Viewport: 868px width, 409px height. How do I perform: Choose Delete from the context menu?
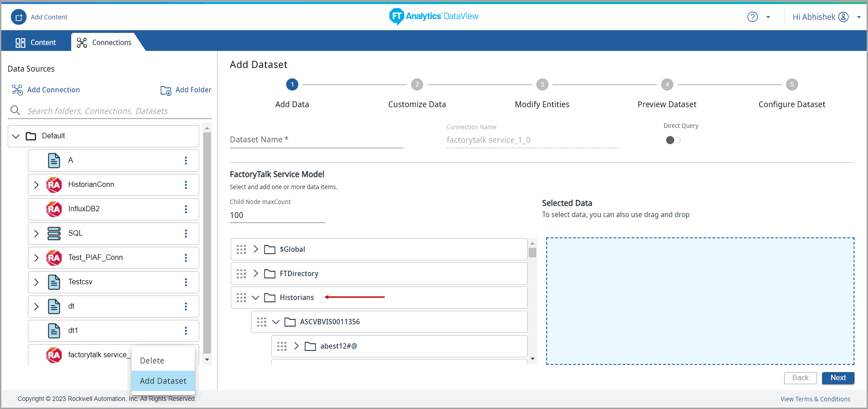163,361
